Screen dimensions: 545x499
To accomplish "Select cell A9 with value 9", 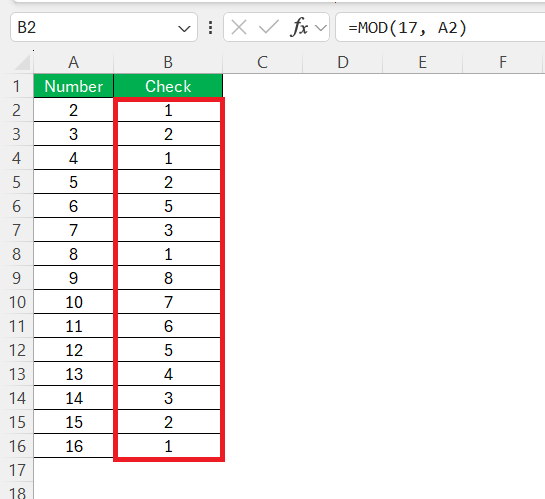I will click(73, 278).
